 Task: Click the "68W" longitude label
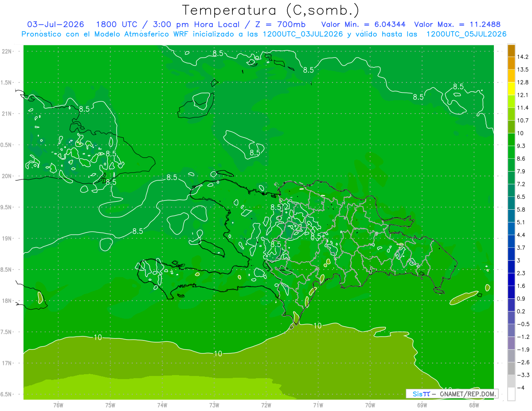(474, 405)
